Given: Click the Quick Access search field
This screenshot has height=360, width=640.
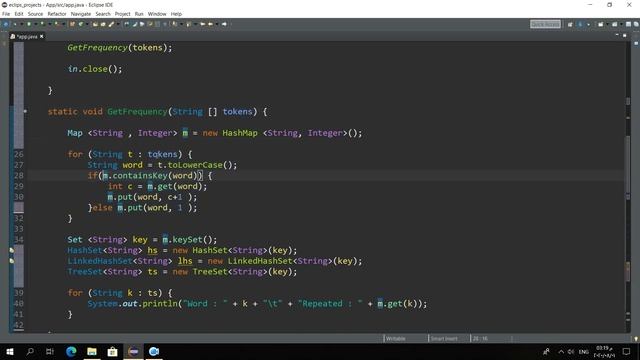Looking at the screenshot, I should pos(545,24).
